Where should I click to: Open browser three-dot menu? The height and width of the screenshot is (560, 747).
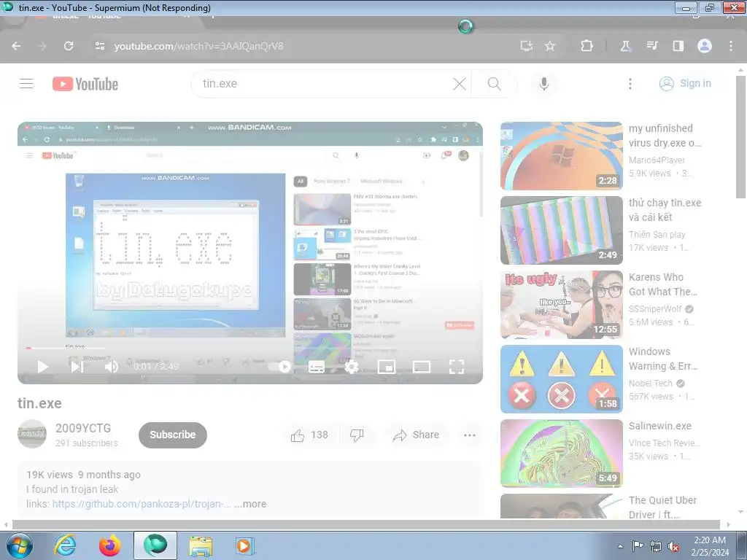[x=731, y=46]
